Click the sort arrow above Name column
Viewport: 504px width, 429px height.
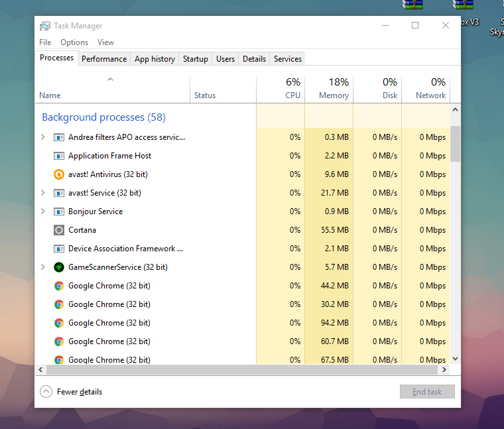click(x=110, y=80)
